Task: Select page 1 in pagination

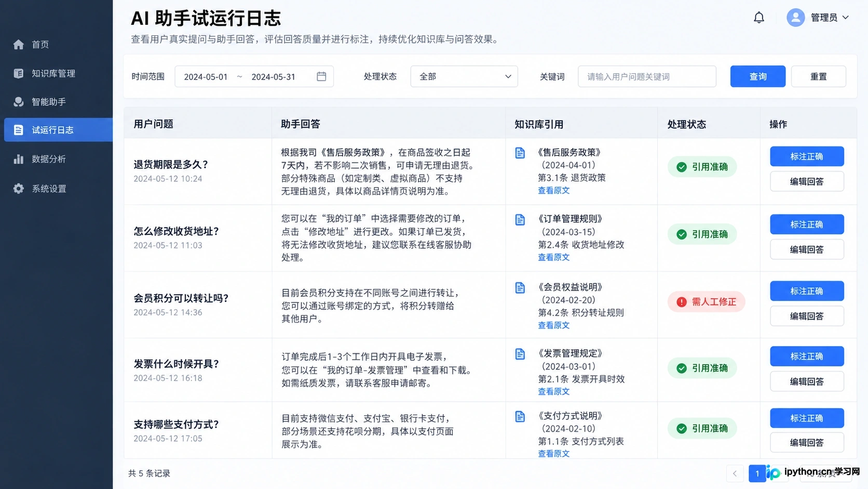Action: pyautogui.click(x=757, y=473)
